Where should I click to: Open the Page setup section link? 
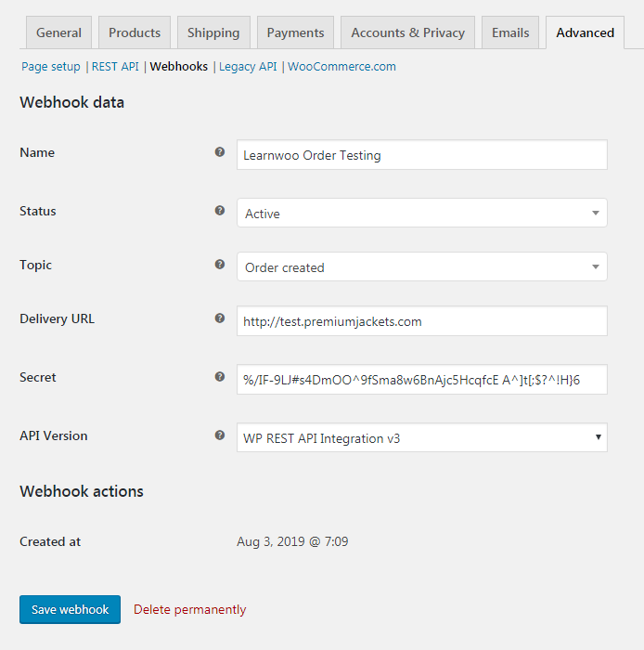click(51, 66)
